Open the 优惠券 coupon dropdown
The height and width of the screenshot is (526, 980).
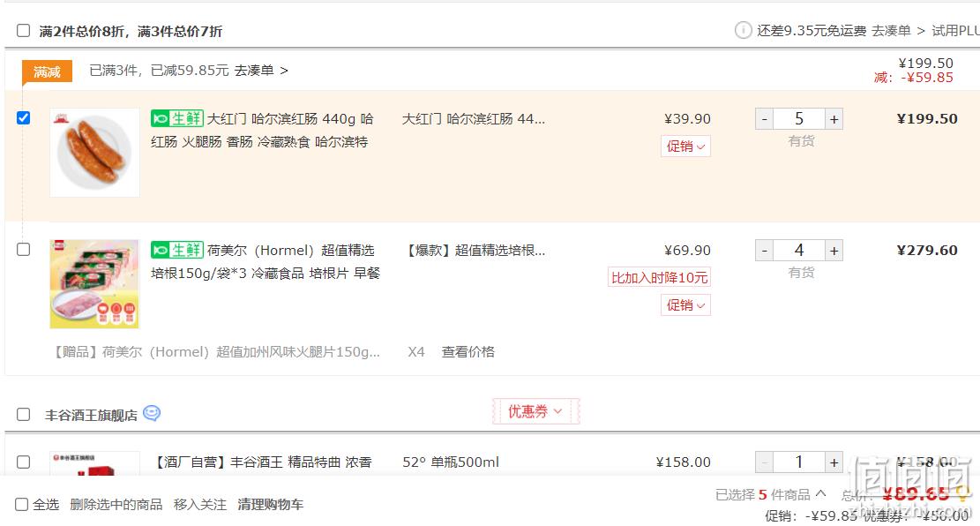(535, 411)
